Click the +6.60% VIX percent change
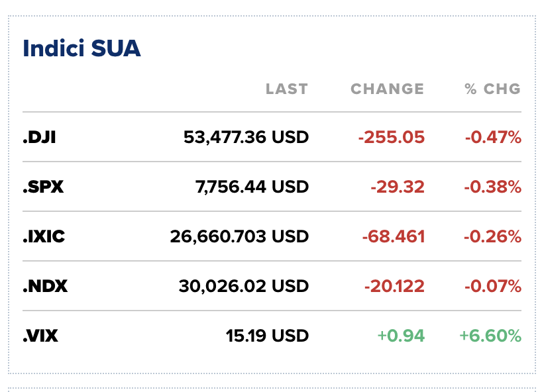The width and height of the screenshot is (542, 392). [490, 336]
